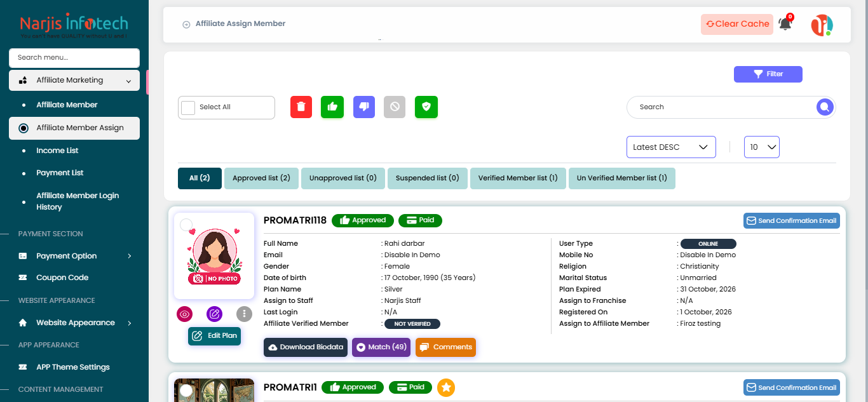Select the PROMATRI118 member checkbox
Screen dimensions: 868x402
(x=186, y=225)
